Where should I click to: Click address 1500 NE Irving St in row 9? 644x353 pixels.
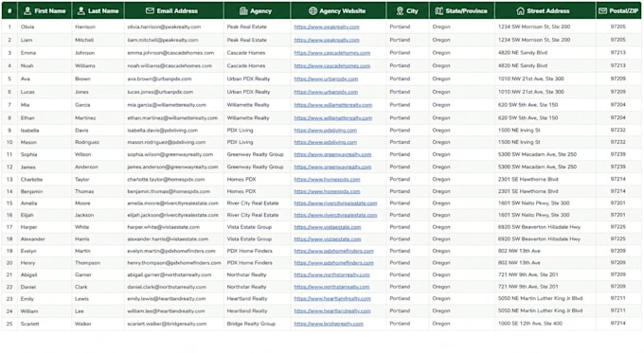pyautogui.click(x=519, y=131)
